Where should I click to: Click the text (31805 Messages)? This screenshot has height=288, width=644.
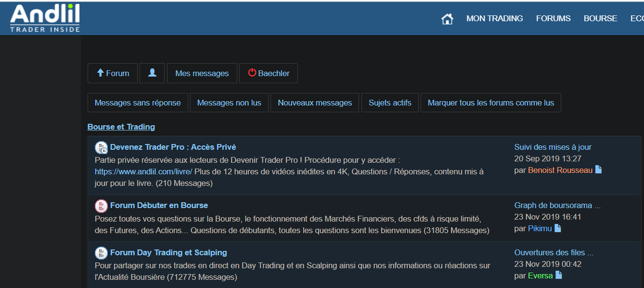(456, 230)
